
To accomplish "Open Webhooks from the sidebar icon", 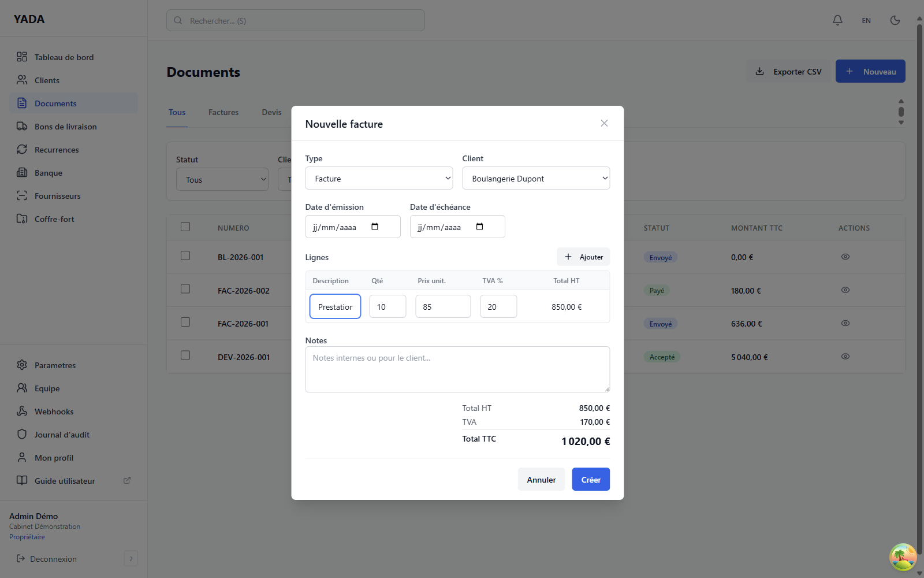I will [x=22, y=412].
